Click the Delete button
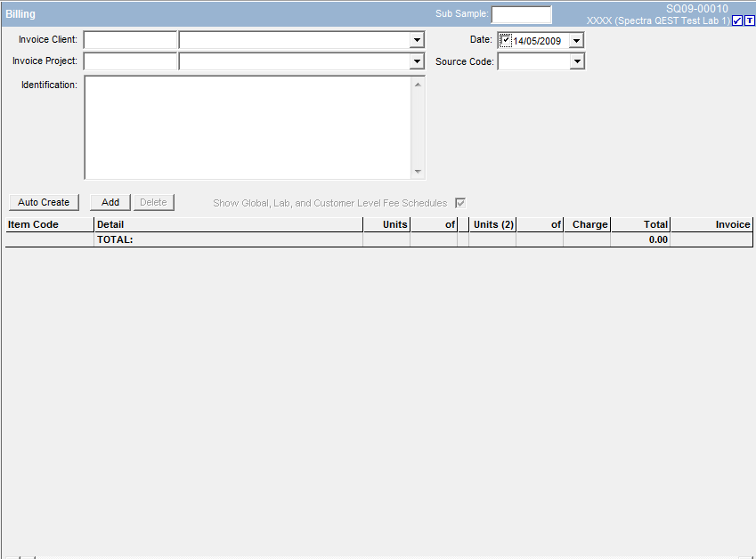This screenshot has height=559, width=756. pos(153,203)
